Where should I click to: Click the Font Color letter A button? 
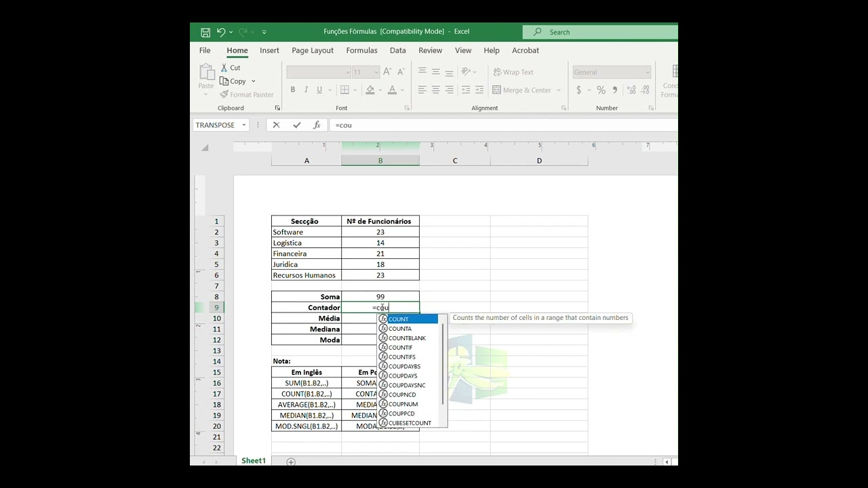[392, 90]
